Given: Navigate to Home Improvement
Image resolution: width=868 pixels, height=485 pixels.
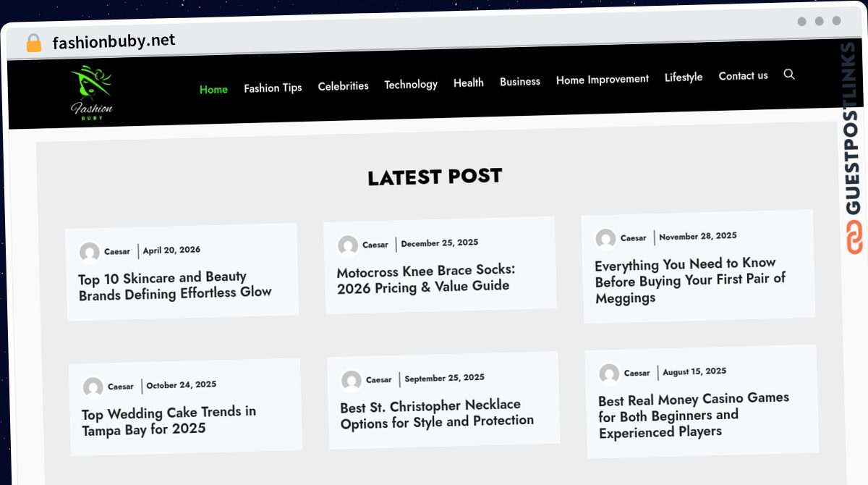Looking at the screenshot, I should 603,80.
